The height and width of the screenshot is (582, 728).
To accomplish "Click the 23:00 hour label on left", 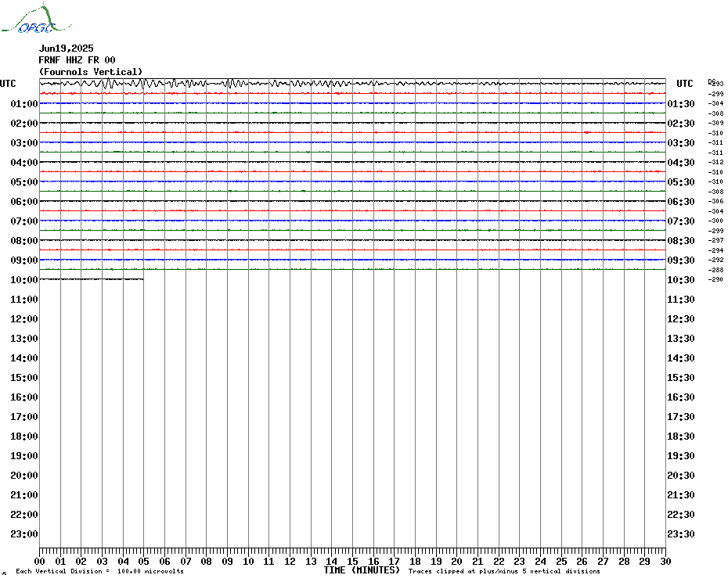I will 24,534.
